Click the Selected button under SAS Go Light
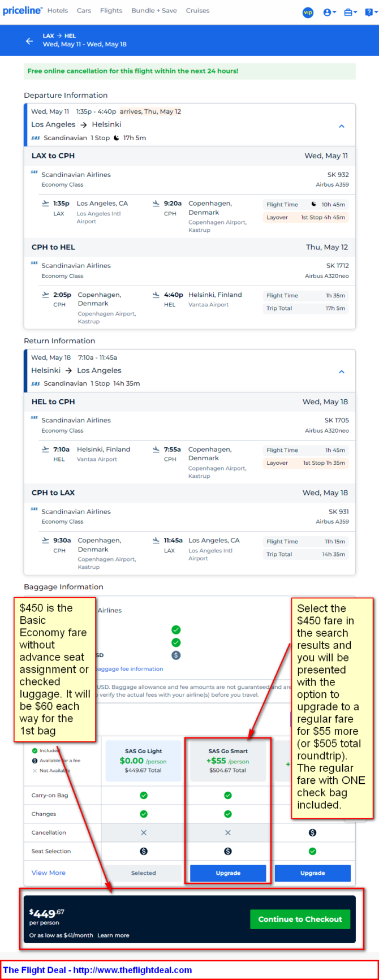The image size is (379, 980). pos(144,873)
